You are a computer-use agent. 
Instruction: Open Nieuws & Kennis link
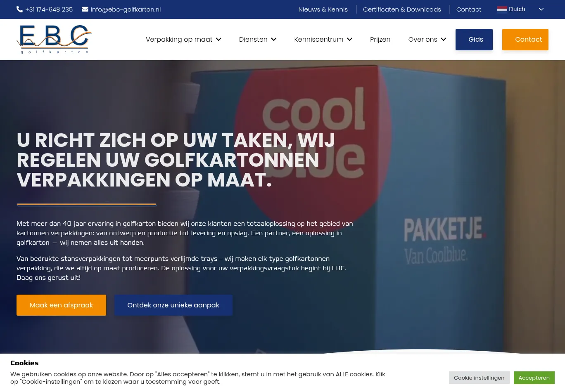point(323,9)
